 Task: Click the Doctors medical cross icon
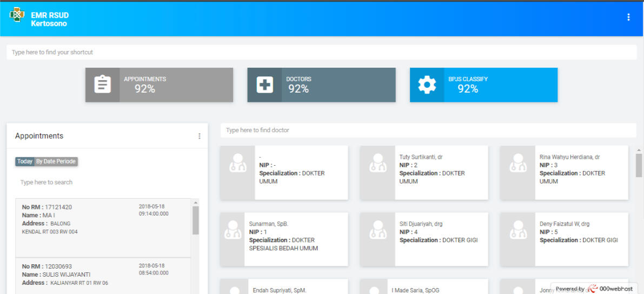265,85
